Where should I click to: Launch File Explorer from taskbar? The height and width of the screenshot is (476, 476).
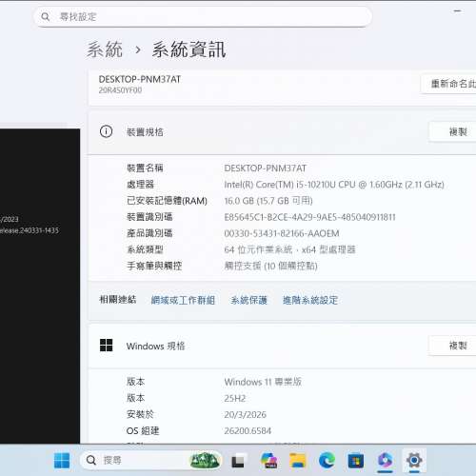click(297, 461)
